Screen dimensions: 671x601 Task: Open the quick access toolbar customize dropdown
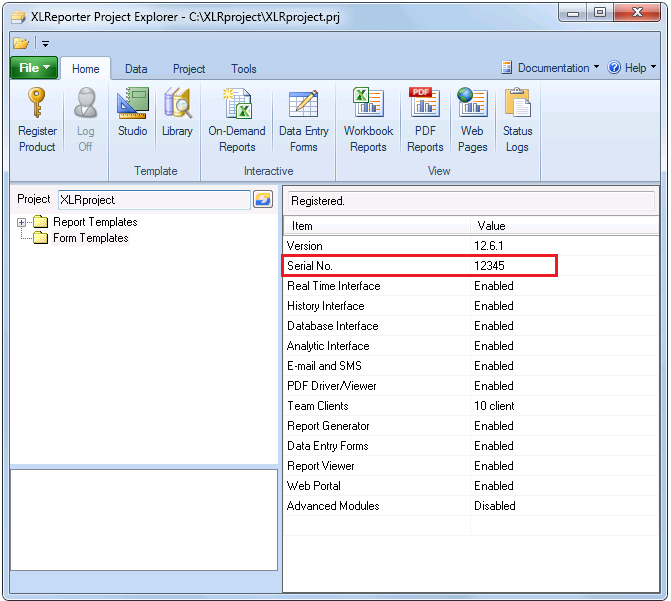(45, 44)
